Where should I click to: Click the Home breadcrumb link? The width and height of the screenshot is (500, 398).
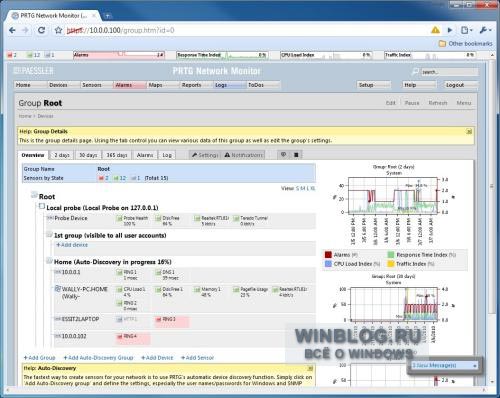tap(25, 116)
